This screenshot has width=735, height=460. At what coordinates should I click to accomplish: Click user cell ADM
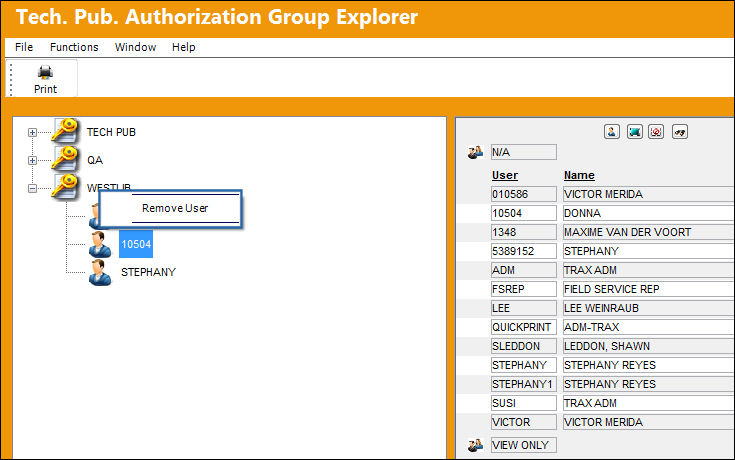tap(524, 270)
